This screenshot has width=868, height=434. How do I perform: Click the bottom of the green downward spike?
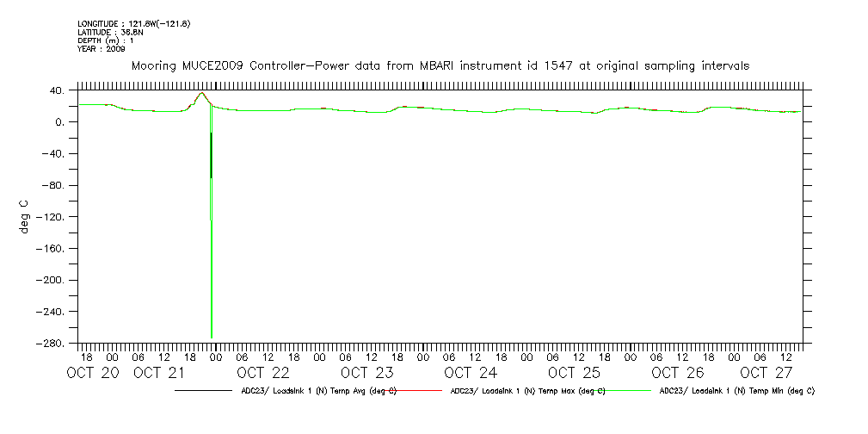click(212, 336)
